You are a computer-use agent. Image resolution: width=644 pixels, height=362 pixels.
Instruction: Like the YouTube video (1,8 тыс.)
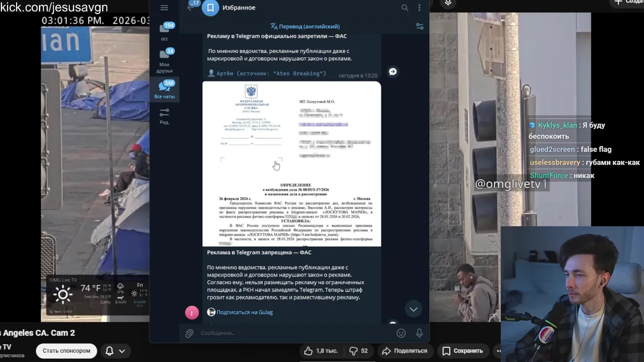click(x=320, y=351)
